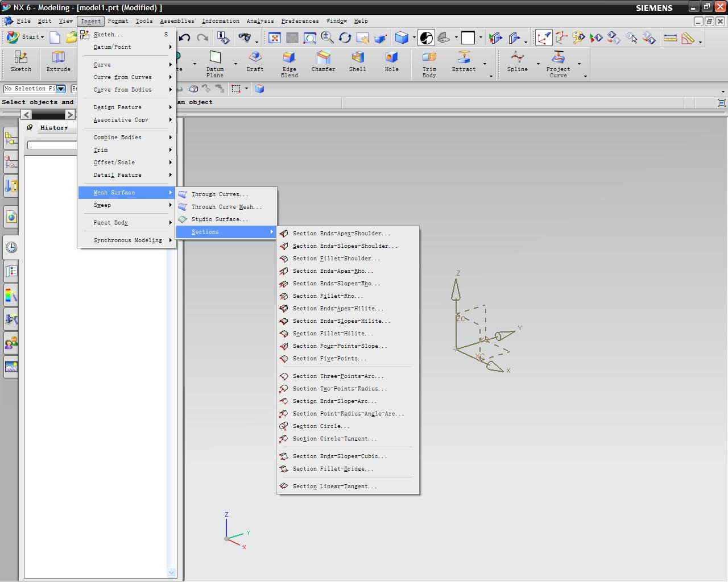
Task: Open the Design Feature submenu
Action: click(x=126, y=107)
